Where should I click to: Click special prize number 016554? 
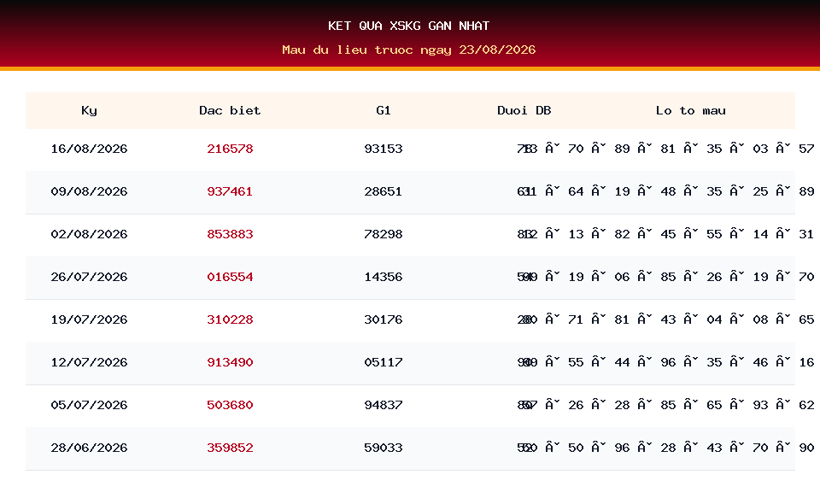230,277
